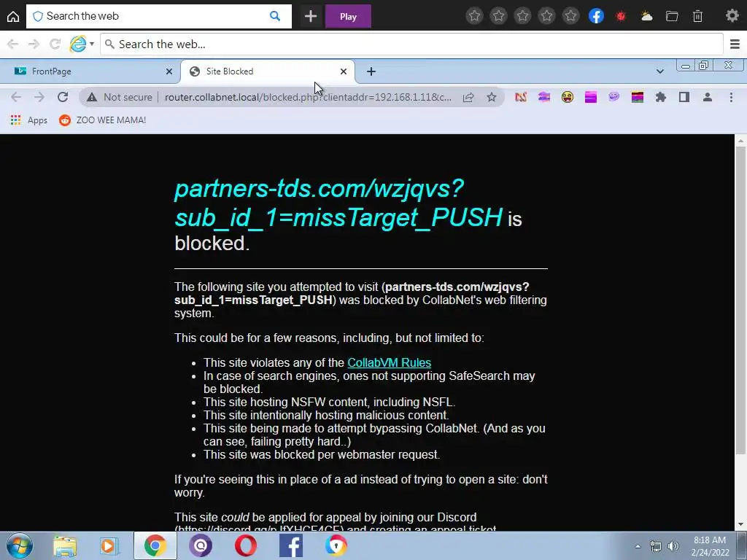Click the trash can icon in top bar
Viewport: 747px width, 560px height.
pyautogui.click(x=697, y=16)
